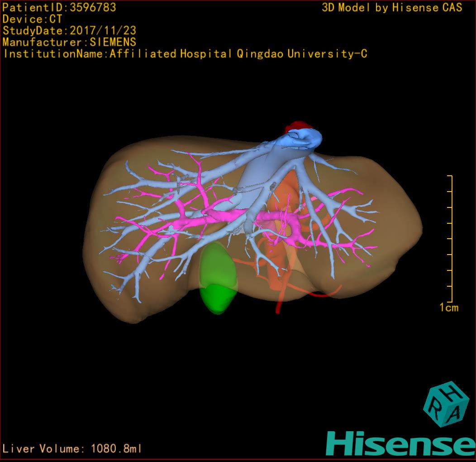Click the Device:CT label
Viewport: 476px width, 462px height.
[32, 19]
